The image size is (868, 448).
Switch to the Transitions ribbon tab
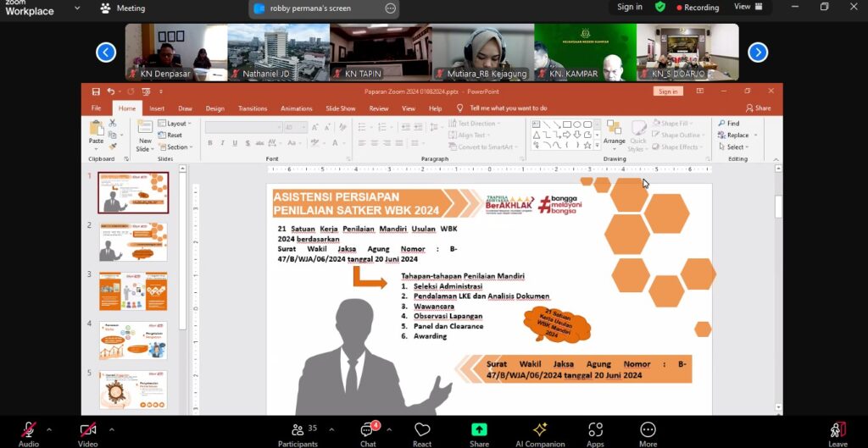point(253,108)
